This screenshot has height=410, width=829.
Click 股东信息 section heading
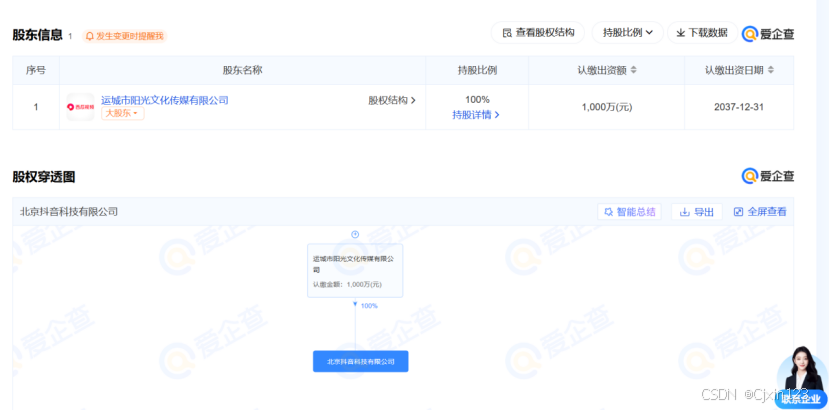click(x=38, y=35)
